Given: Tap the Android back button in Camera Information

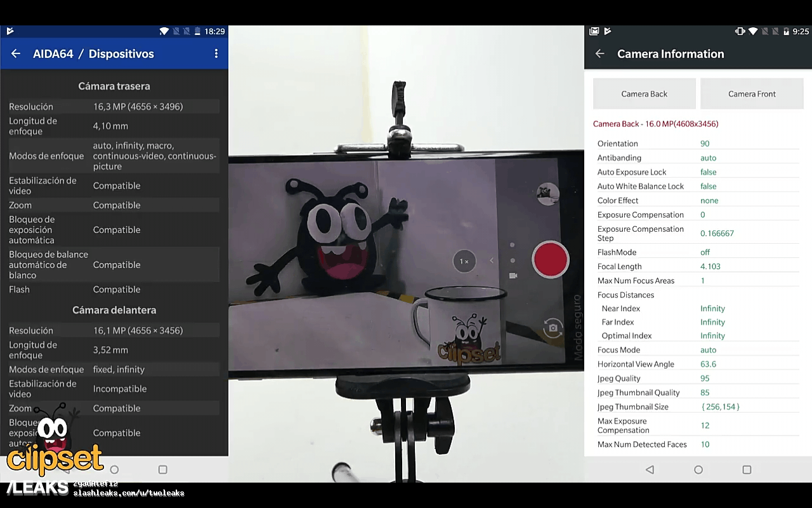Looking at the screenshot, I should point(650,470).
